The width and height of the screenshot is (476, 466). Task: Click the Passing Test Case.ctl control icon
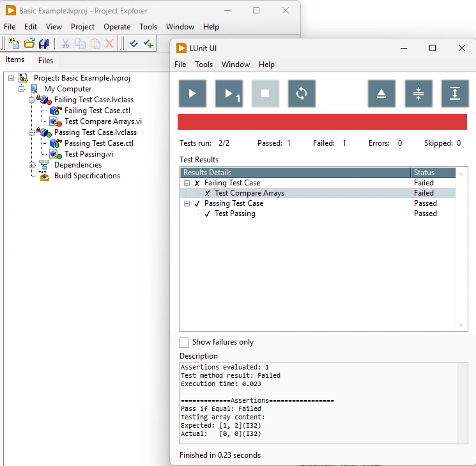(56, 143)
